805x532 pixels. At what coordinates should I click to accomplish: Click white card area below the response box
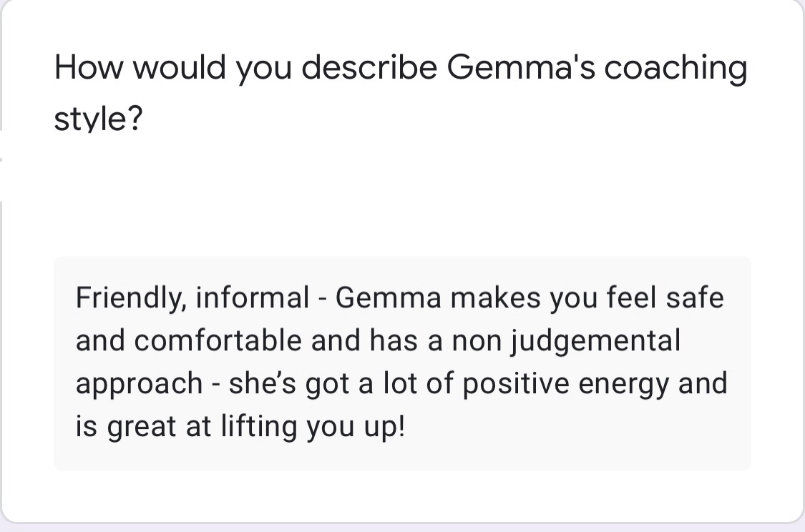401,496
